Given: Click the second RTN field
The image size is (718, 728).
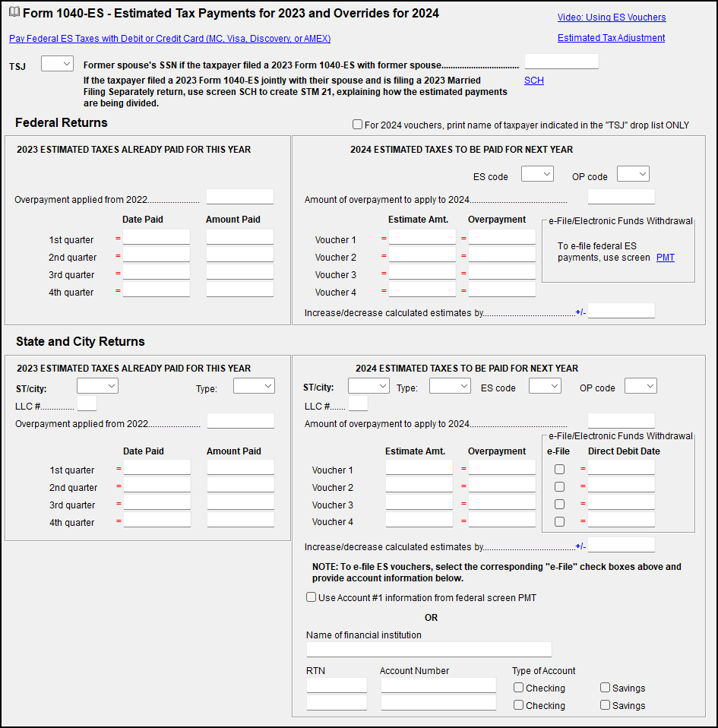Looking at the screenshot, I should [337, 702].
